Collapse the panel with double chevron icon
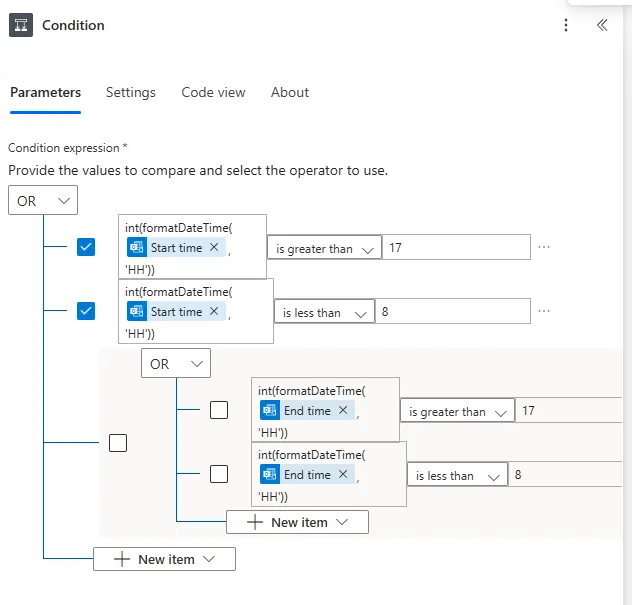This screenshot has width=632, height=605. pyautogui.click(x=602, y=26)
